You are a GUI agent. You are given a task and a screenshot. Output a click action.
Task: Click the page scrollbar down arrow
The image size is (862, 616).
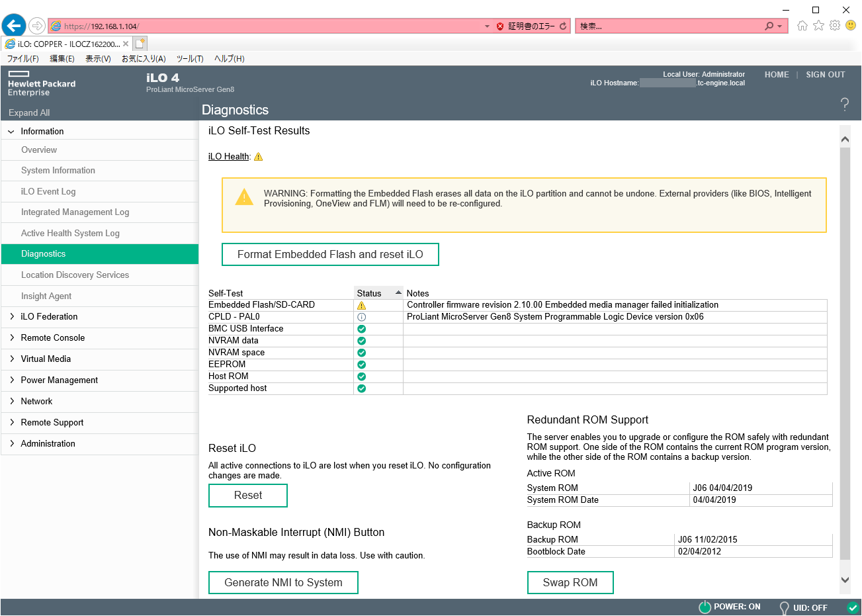pos(845,580)
